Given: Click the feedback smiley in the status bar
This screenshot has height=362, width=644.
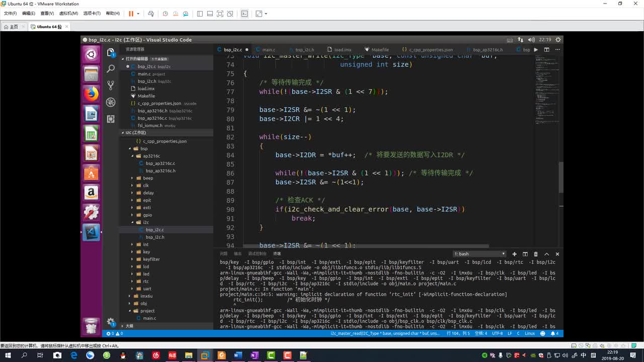Looking at the screenshot, I should pyautogui.click(x=543, y=333).
